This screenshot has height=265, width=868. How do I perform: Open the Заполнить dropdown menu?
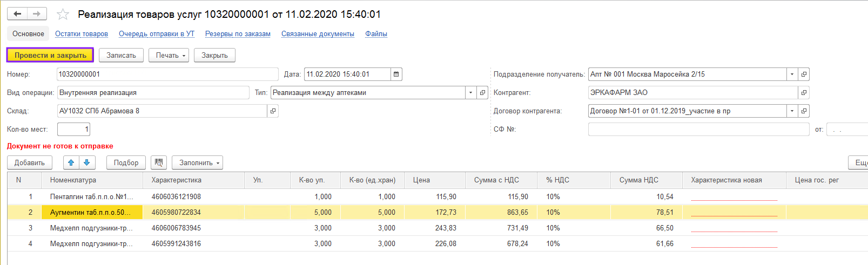pos(197,162)
